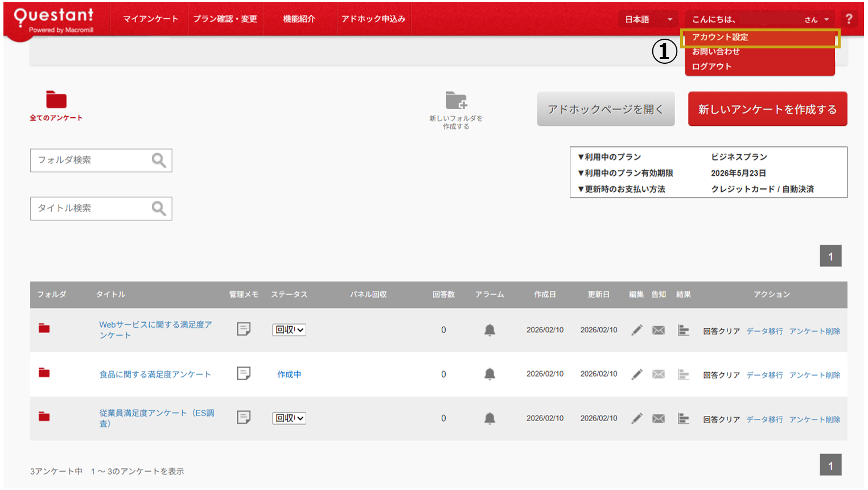
Task: Click search magnifier in フォルダ検索 field
Action: [159, 160]
